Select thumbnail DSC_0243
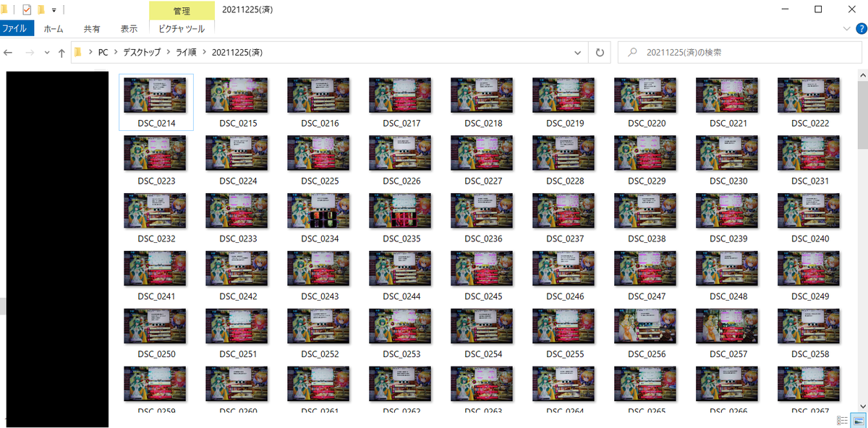Screen dimensions: 868x428 tap(319, 269)
